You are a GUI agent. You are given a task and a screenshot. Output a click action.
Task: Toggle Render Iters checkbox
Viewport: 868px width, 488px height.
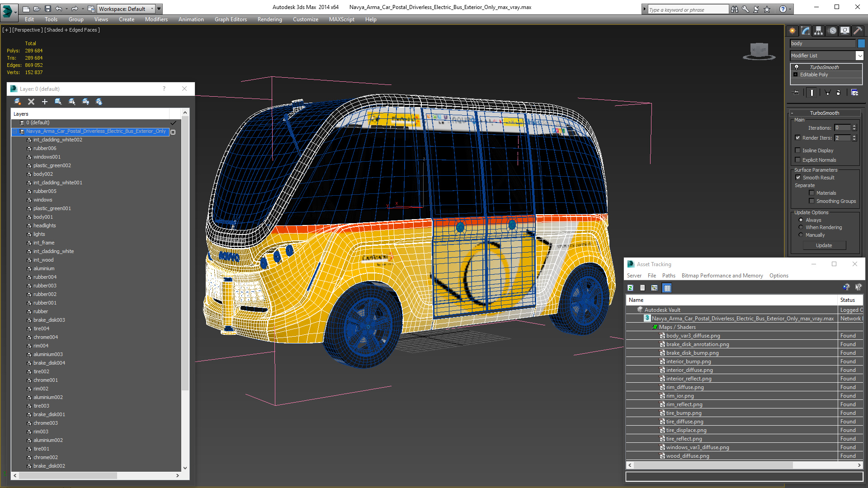797,138
